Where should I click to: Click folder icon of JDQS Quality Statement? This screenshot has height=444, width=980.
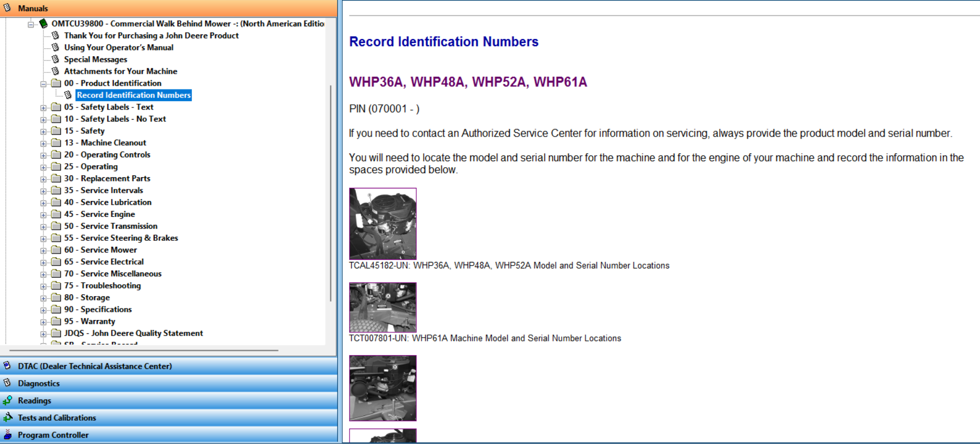point(56,333)
